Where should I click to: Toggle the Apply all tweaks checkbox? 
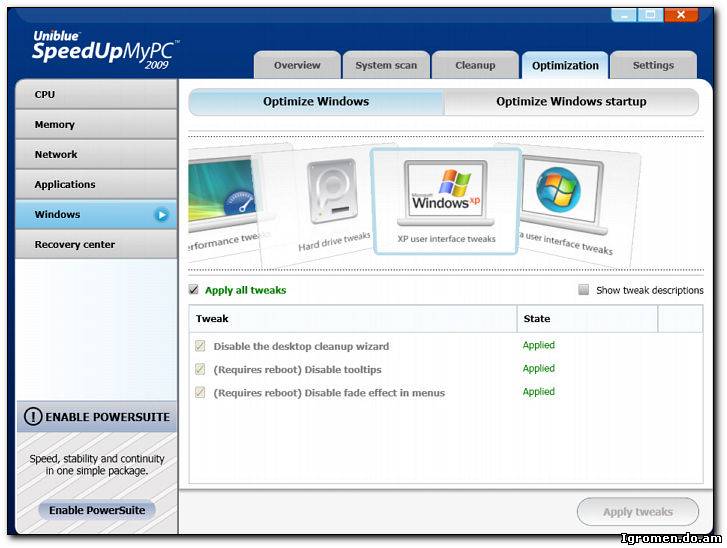click(194, 290)
